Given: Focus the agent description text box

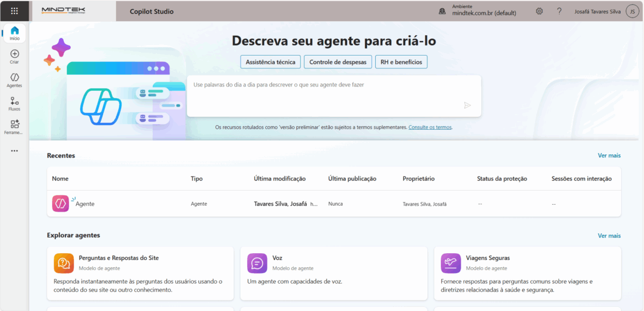Looking at the screenshot, I should (334, 96).
